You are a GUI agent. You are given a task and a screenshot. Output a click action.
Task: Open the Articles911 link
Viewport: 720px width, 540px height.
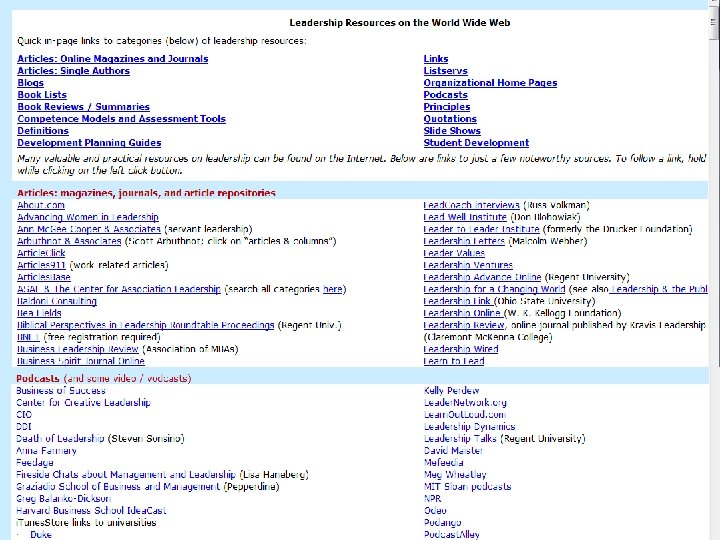41,264
